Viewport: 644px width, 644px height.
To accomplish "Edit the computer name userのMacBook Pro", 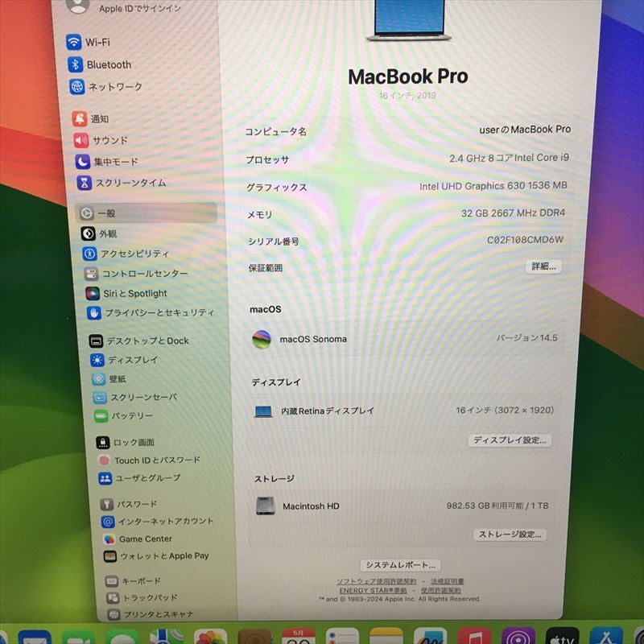I will 525,130.
